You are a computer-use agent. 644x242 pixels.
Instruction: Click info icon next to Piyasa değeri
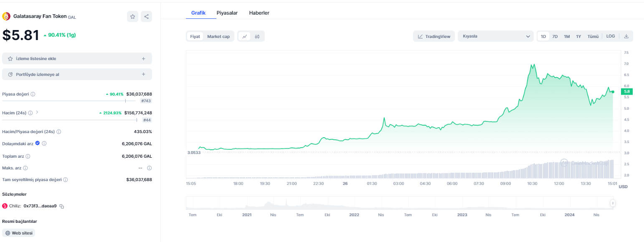[33, 94]
